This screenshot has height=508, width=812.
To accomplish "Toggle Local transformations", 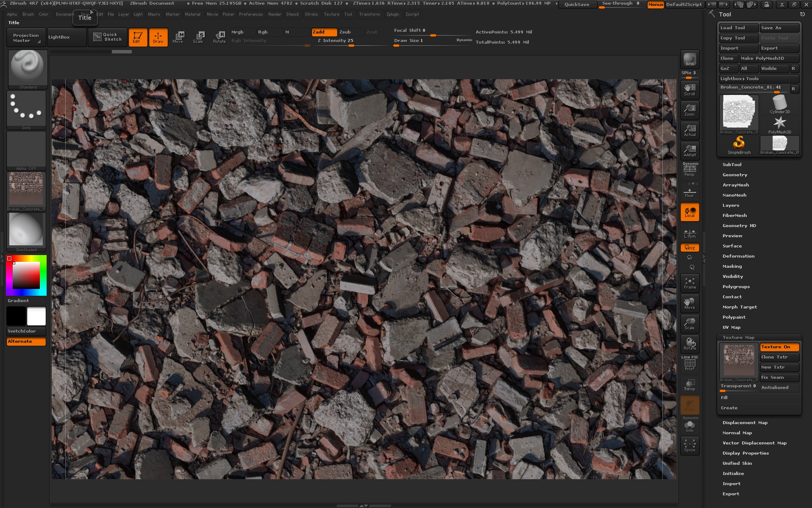I will (690, 212).
